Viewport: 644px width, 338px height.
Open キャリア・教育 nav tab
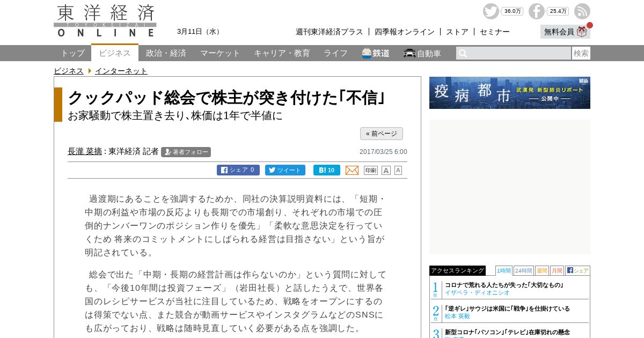click(282, 53)
